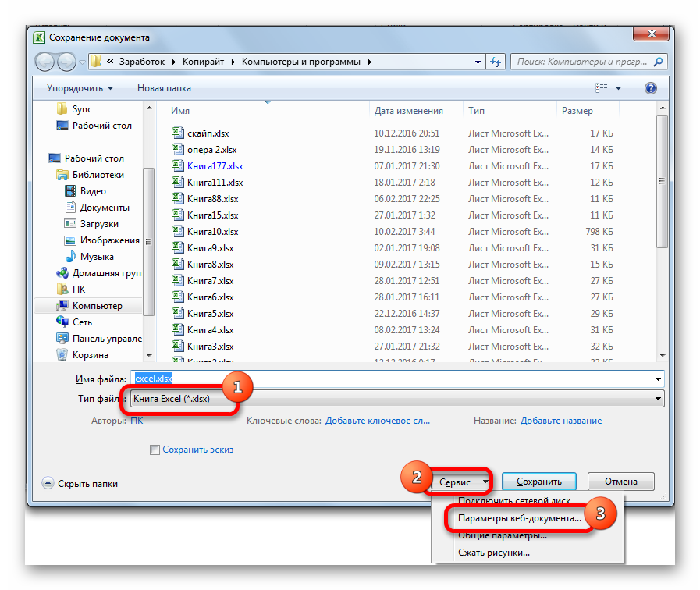The height and width of the screenshot is (590, 700).
Task: Click the file list vertical scrollbar
Action: click(661, 234)
